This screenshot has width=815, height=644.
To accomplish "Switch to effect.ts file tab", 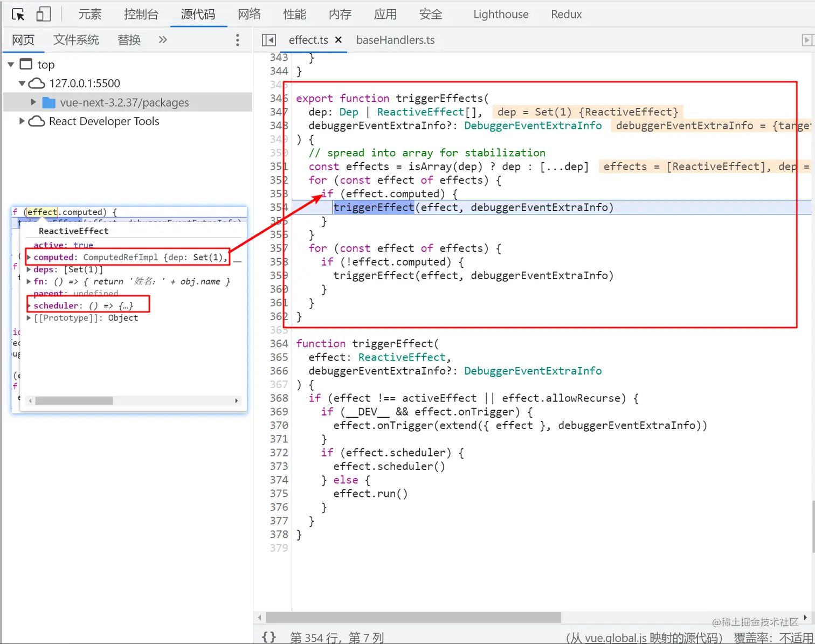I will 308,40.
